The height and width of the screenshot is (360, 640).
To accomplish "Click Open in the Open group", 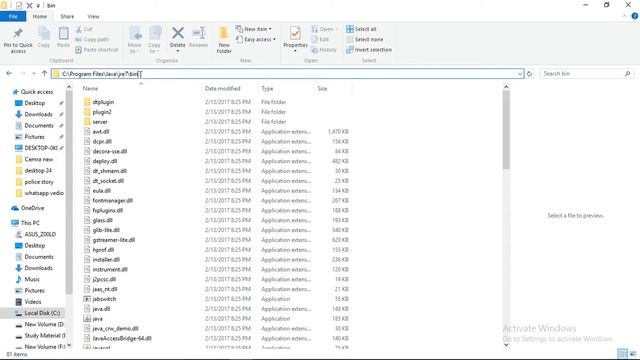I will [324, 29].
